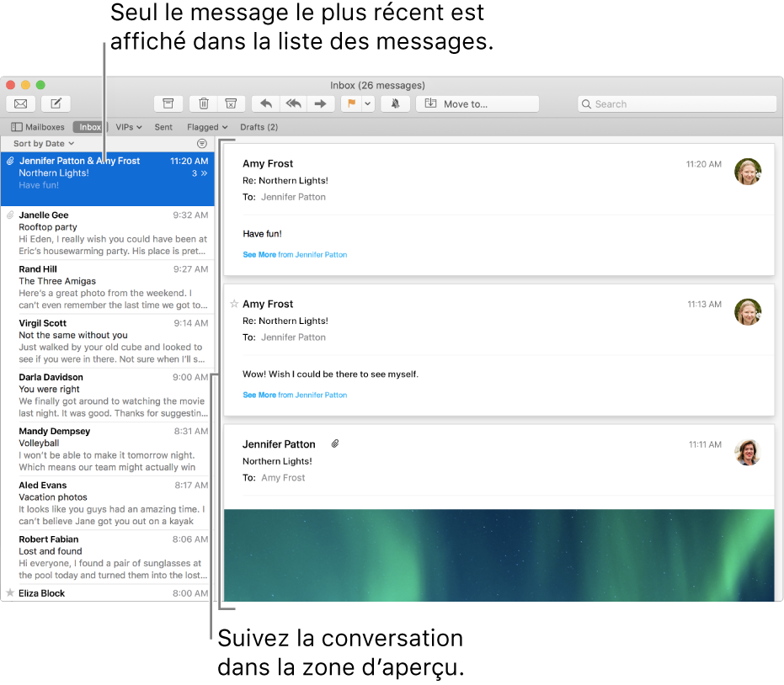This screenshot has height=685, width=784.
Task: Click the attachment paperclip beside Jennifer Patton
Action: (x=335, y=443)
